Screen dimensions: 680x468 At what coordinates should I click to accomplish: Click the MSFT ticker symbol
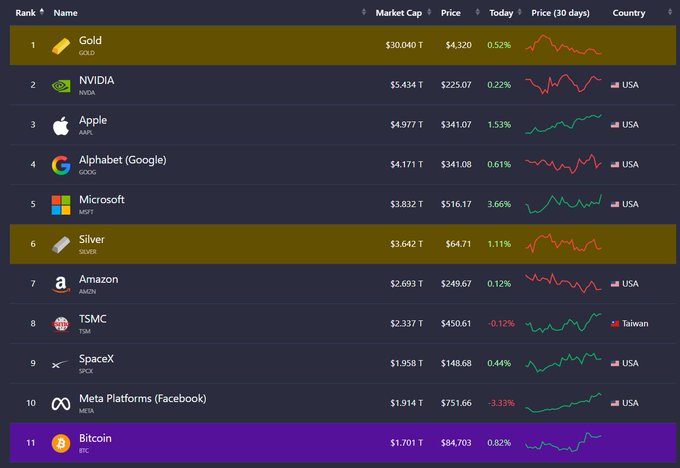86,212
